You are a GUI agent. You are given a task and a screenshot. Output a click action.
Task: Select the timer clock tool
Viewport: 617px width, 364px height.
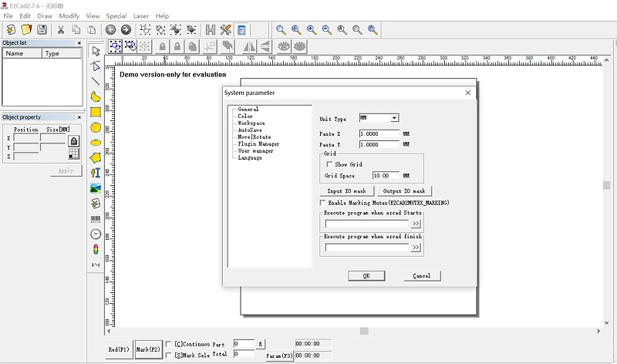click(x=96, y=234)
